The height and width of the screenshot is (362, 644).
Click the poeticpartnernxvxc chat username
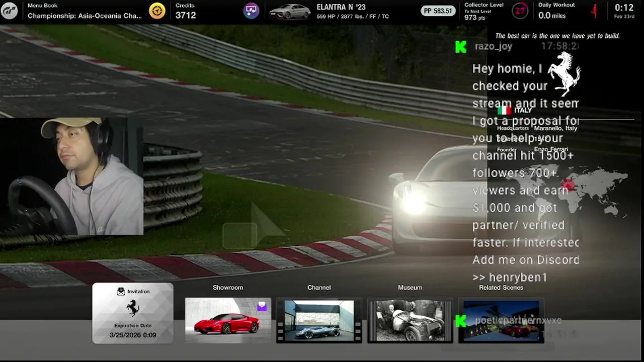(518, 321)
